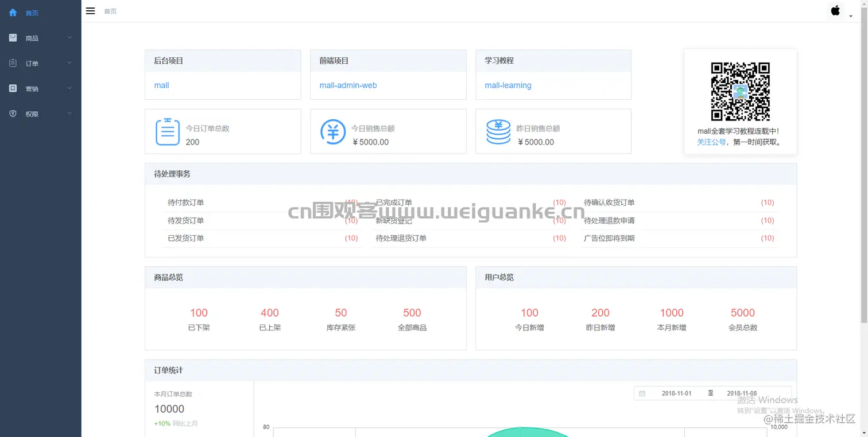Click the 订单 clipboard icon in sidebar

point(13,63)
